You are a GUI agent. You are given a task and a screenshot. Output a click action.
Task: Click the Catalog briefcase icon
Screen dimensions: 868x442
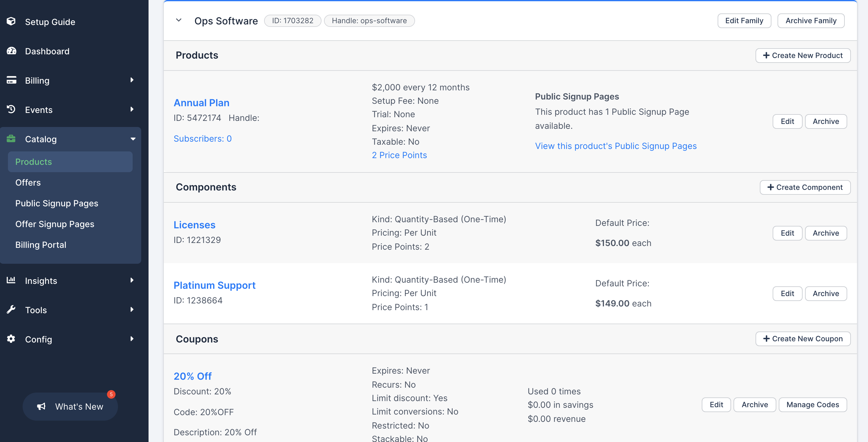[11, 139]
